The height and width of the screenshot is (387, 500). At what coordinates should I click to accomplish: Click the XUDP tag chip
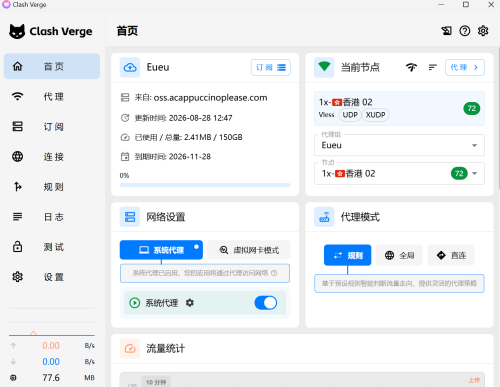tap(375, 115)
